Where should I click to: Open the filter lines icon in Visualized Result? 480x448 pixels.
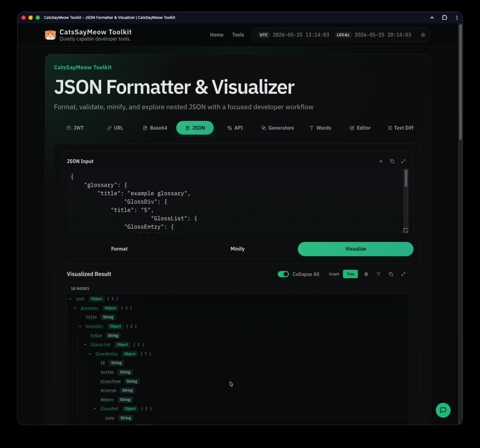pyautogui.click(x=379, y=274)
